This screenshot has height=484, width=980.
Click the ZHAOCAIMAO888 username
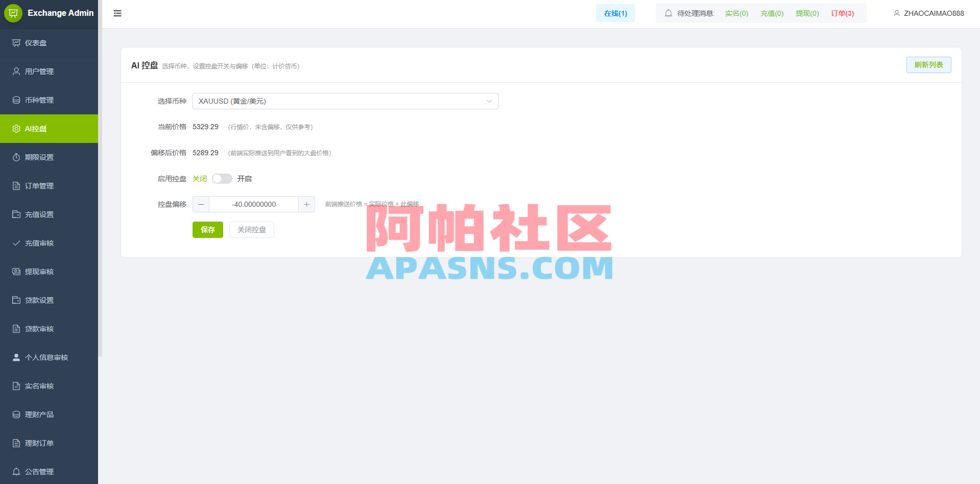[x=934, y=13]
